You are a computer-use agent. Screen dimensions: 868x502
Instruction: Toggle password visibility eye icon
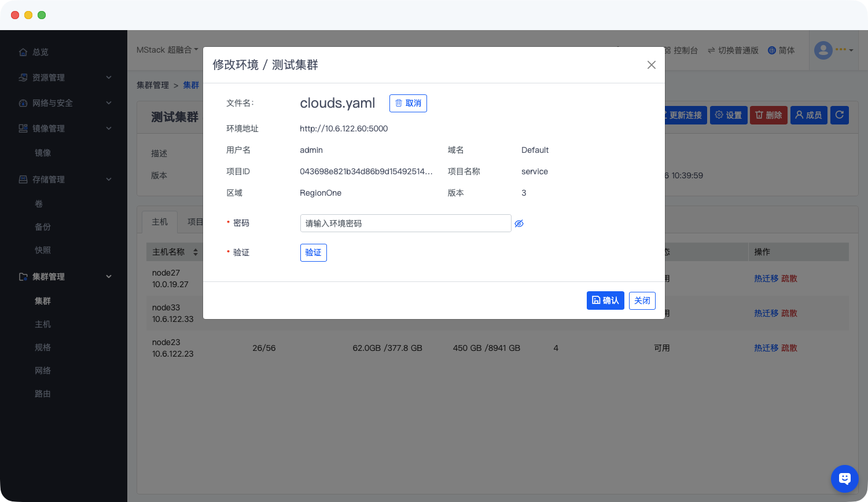(x=519, y=223)
